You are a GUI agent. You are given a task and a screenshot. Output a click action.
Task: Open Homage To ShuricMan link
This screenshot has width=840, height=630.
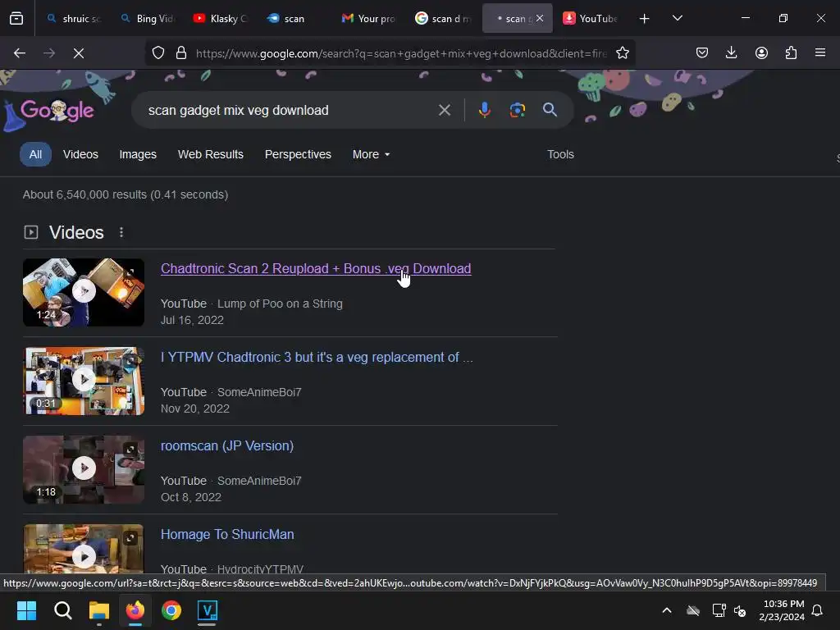tap(227, 534)
